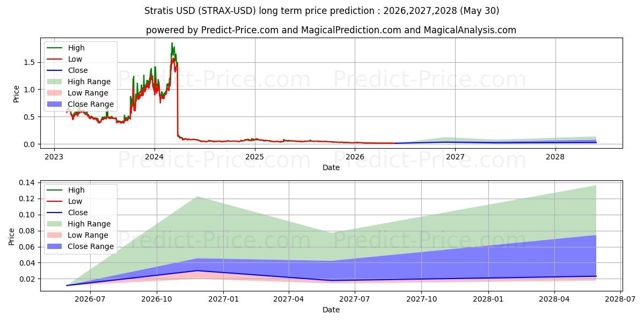Click the Close Range swatch in bottom legend

56,246
